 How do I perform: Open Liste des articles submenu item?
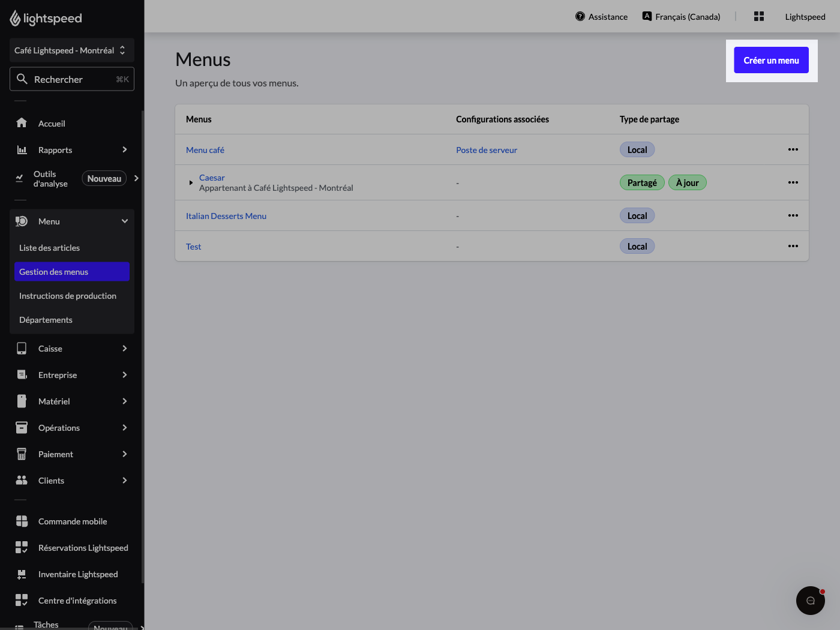(x=72, y=248)
